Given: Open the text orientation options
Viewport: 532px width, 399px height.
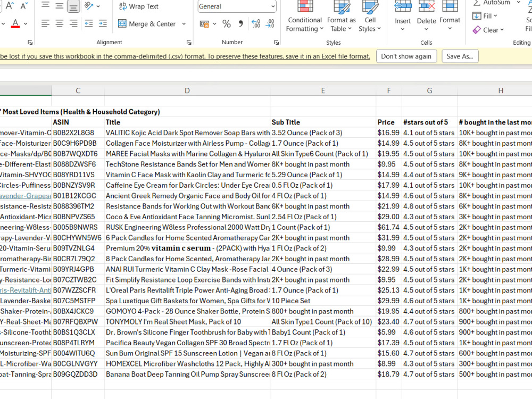Looking at the screenshot, I should pyautogui.click(x=89, y=6).
